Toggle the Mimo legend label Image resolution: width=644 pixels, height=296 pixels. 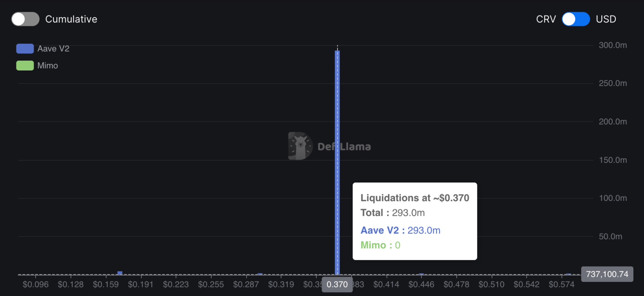[48, 65]
